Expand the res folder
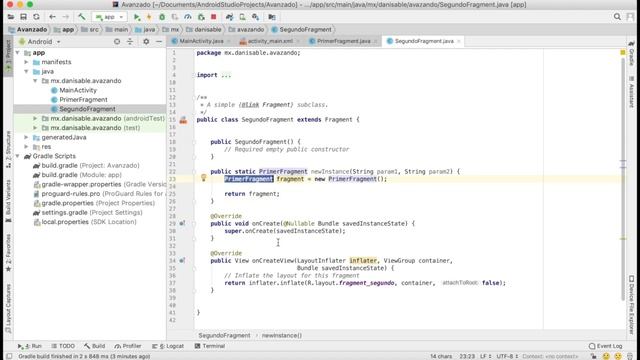Image resolution: width=640 pixels, height=360 pixels. click(x=27, y=147)
